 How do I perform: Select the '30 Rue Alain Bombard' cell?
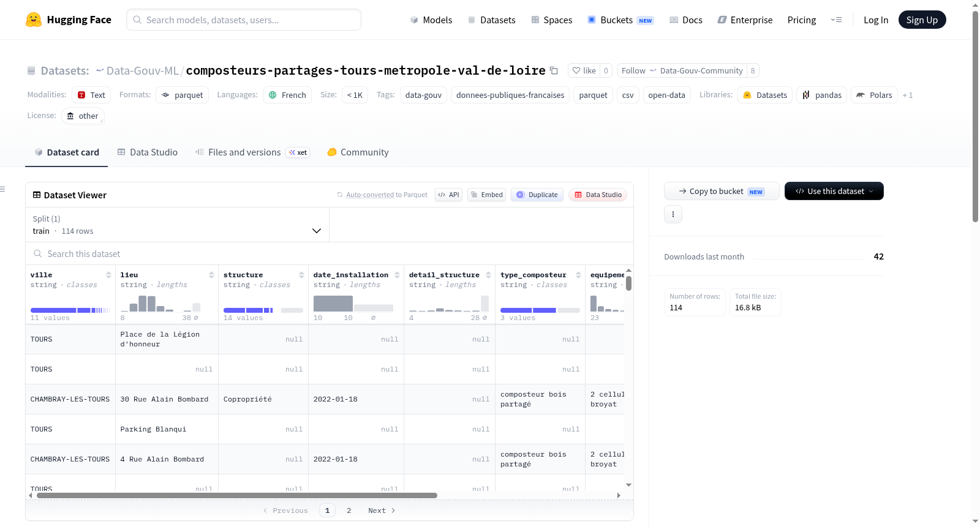167,399
